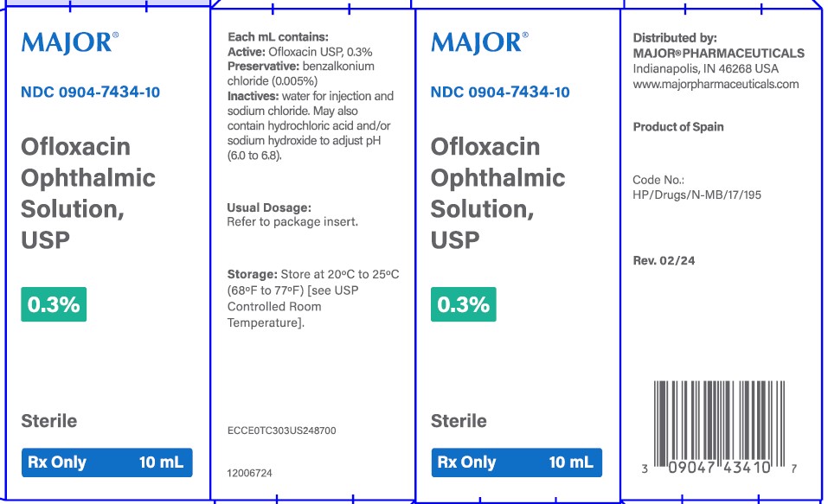The height and width of the screenshot is (504, 828).
Task: Click the MAJOR PHARMACEUTICALS distributor name
Action: (718, 53)
